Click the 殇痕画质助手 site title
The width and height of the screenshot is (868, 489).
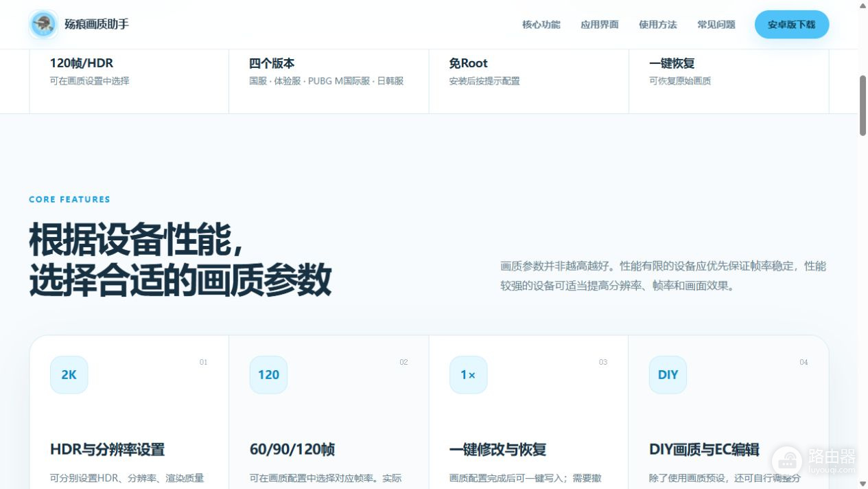click(97, 24)
